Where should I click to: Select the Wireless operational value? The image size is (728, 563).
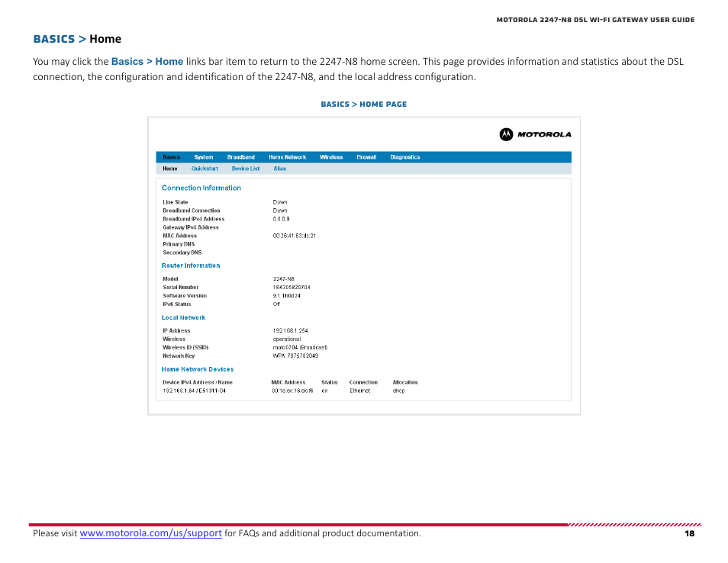coord(286,339)
